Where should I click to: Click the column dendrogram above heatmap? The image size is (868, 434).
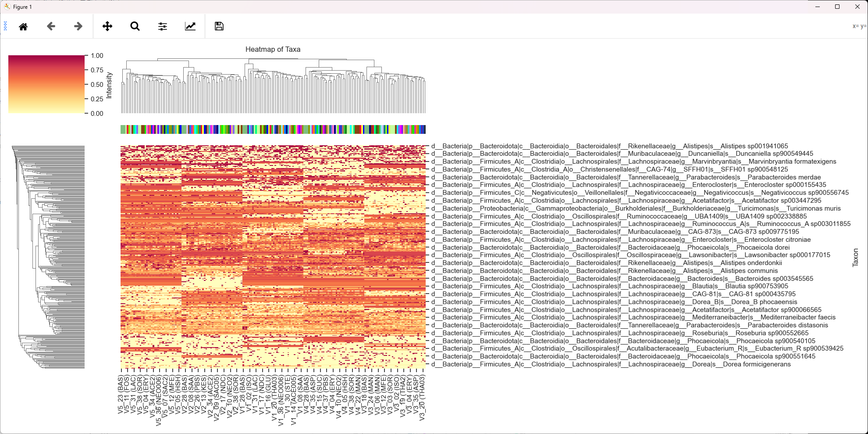tap(273, 86)
